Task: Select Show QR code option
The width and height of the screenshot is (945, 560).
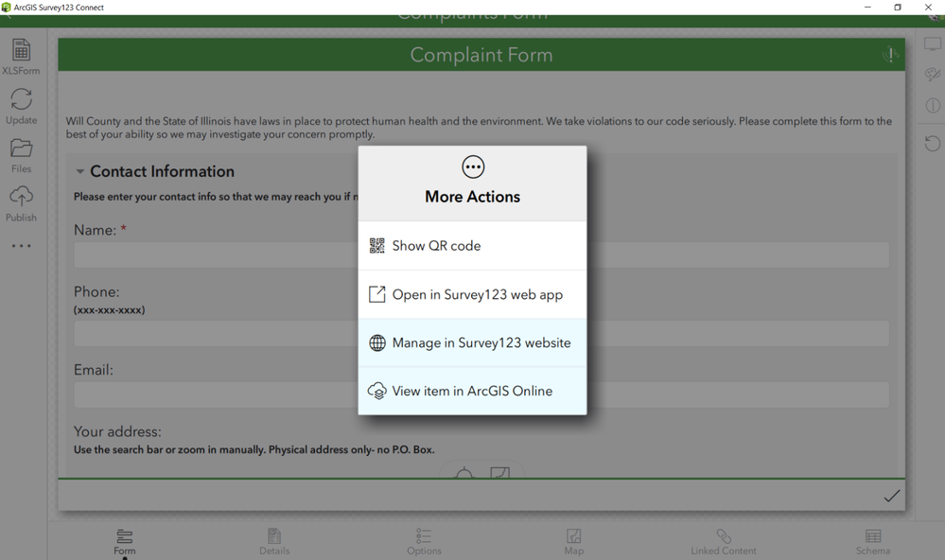Action: (x=473, y=246)
